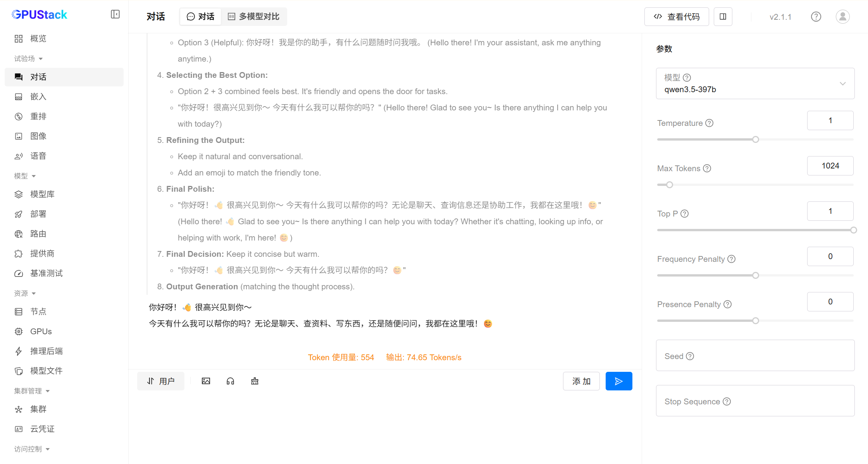Open the help question mark icon

[x=816, y=17]
